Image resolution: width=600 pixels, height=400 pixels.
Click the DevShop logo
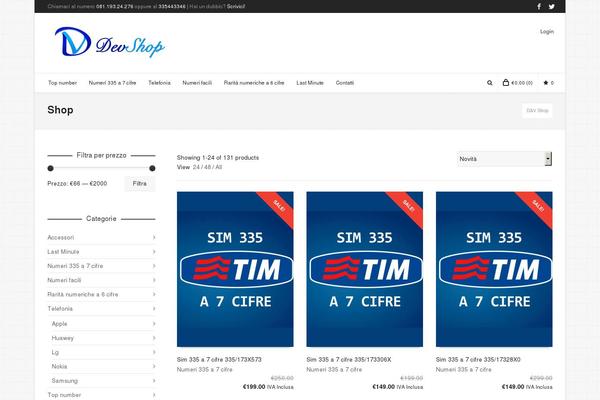(x=110, y=42)
